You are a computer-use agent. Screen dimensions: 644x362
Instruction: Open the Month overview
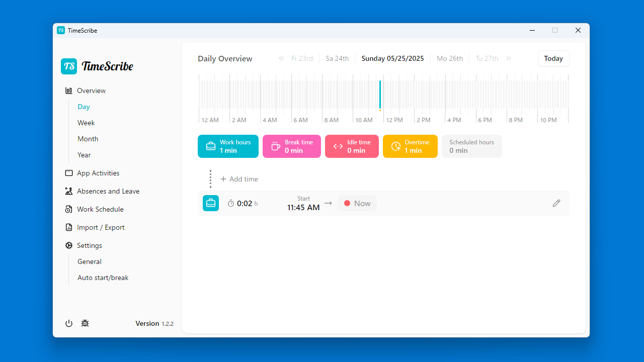click(88, 139)
